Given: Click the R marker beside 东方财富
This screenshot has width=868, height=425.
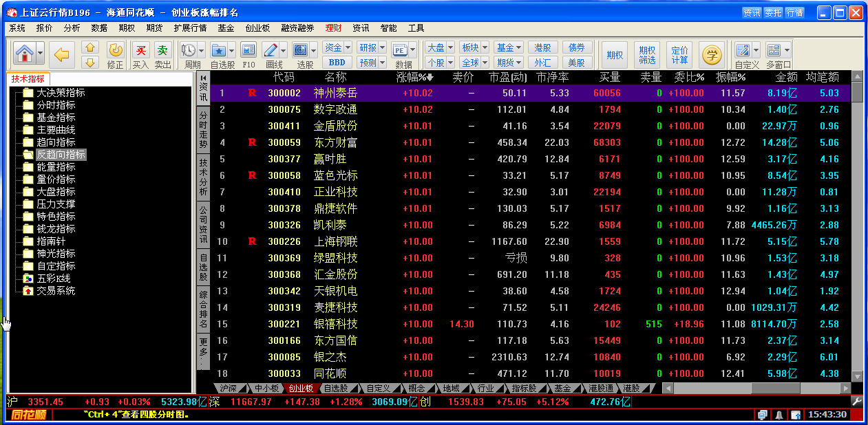Looking at the screenshot, I should click(252, 142).
